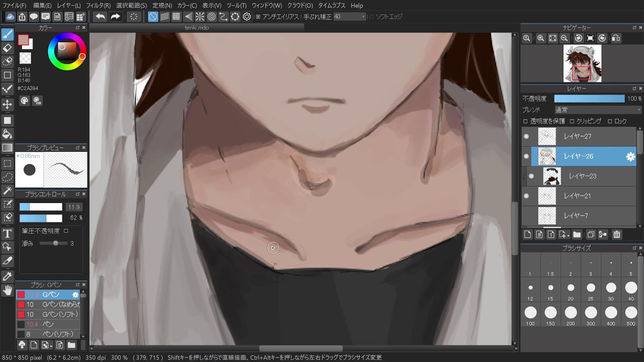The height and width of the screenshot is (362, 644).
Task: Toggle pen pressure opacity checkbox
Action: click(66, 231)
